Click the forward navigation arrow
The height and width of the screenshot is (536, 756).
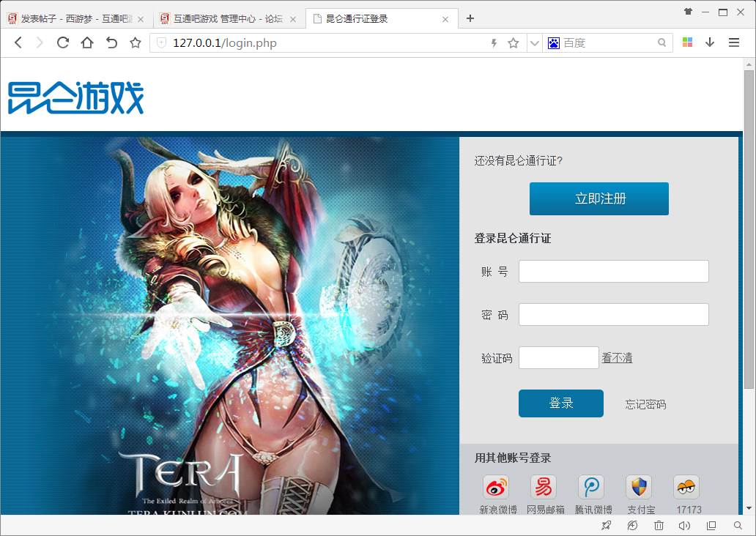pos(40,43)
